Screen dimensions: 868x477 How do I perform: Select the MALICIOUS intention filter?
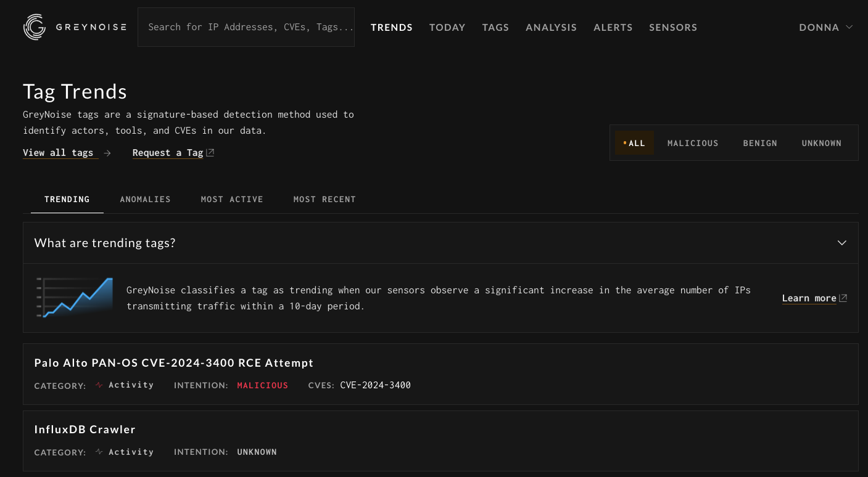tap(692, 142)
